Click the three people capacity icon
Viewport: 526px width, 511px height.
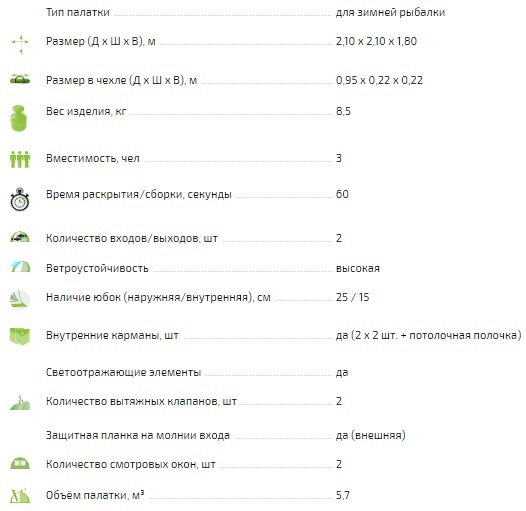20,159
